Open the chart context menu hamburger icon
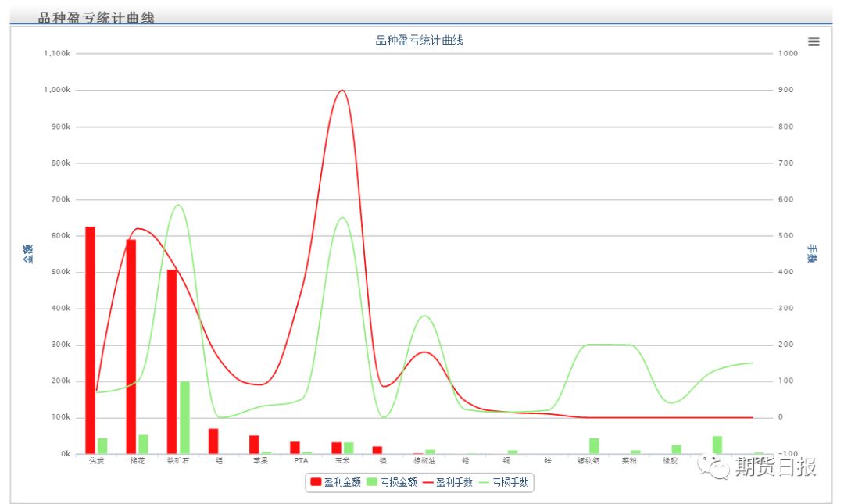This screenshot has height=504, width=844. point(814,41)
